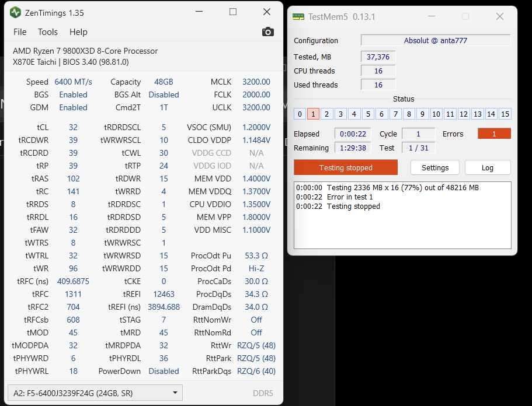Click the Speed value 6400 MT/s
The image size is (532, 406).
click(73, 82)
